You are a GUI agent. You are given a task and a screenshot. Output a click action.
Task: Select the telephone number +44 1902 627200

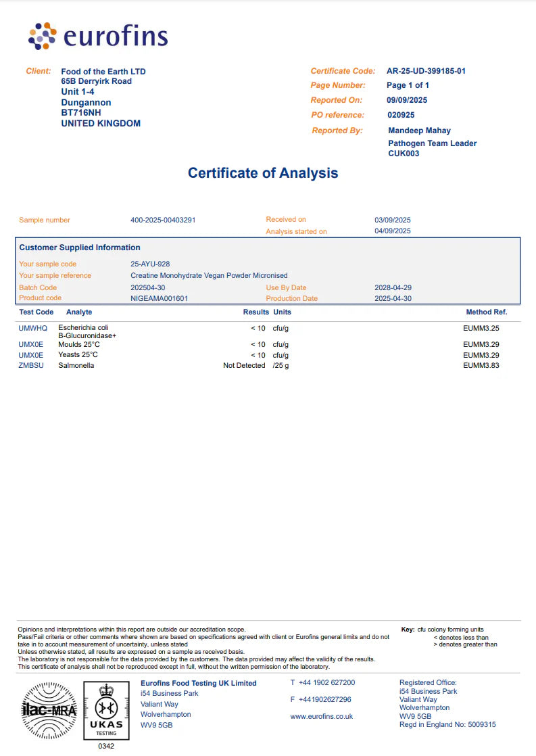click(x=326, y=683)
